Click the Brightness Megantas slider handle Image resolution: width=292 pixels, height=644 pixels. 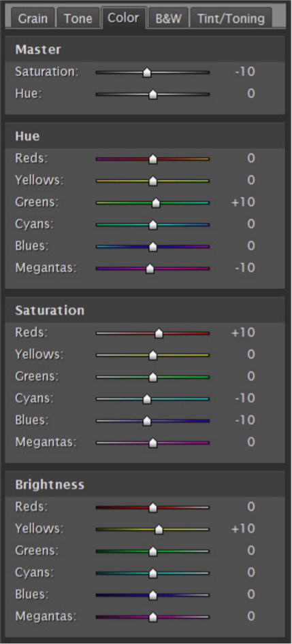point(153,617)
